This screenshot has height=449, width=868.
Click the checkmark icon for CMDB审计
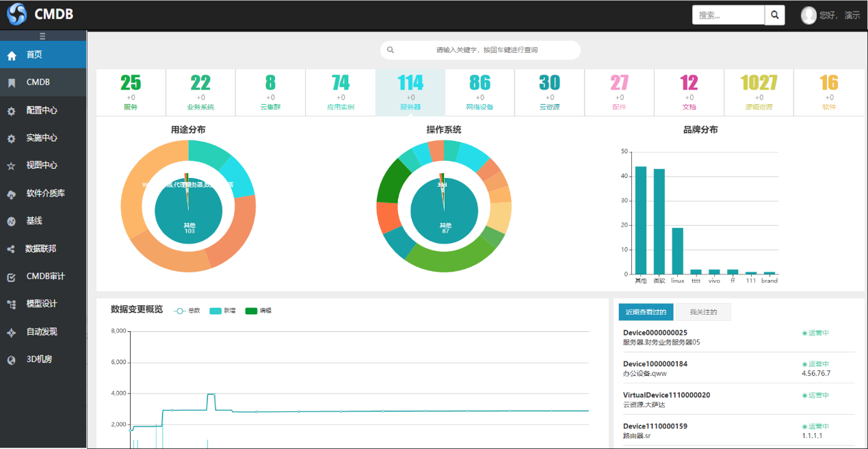click(x=12, y=277)
